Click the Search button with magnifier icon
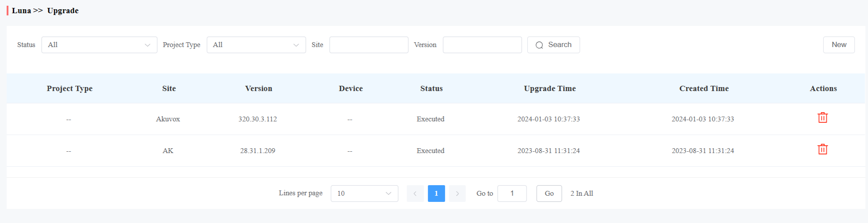The height and width of the screenshot is (223, 868). coord(553,45)
